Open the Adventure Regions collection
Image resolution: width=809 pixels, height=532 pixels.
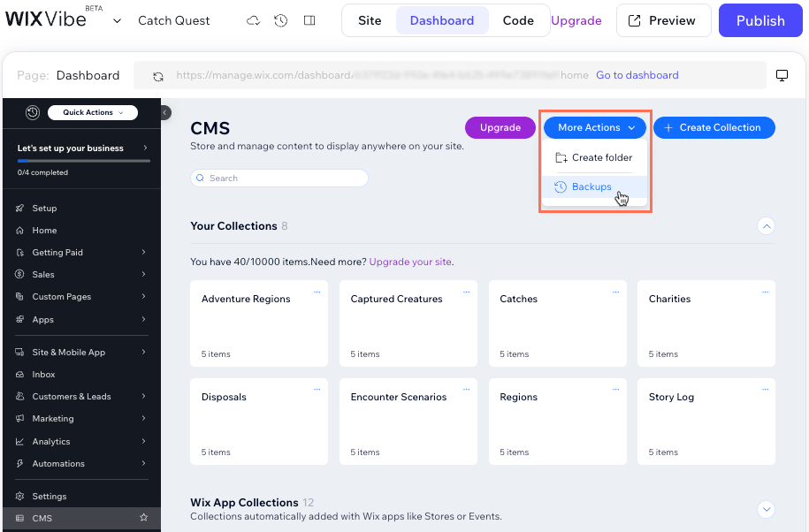[x=259, y=323]
